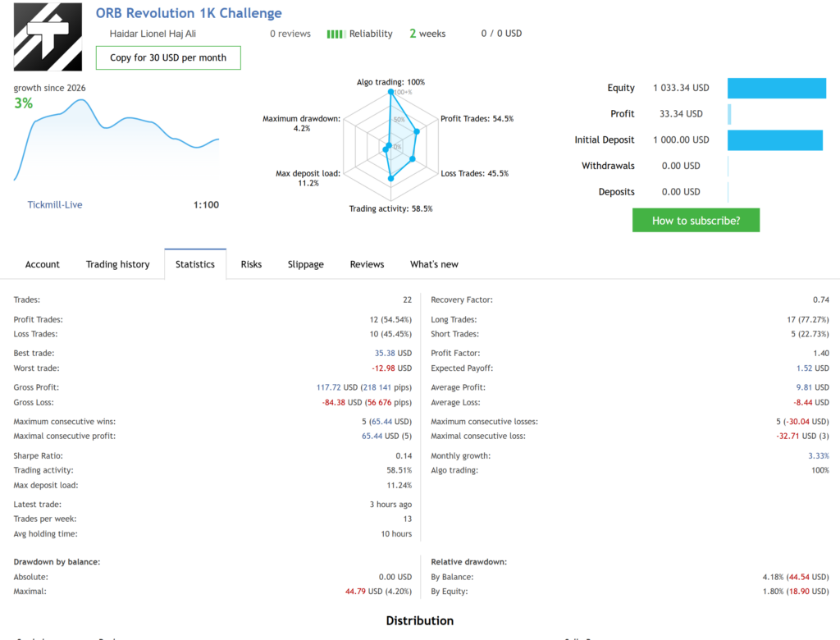This screenshot has width=840, height=640.
Task: Click Copy for 30 USD per month button
Action: tap(168, 57)
